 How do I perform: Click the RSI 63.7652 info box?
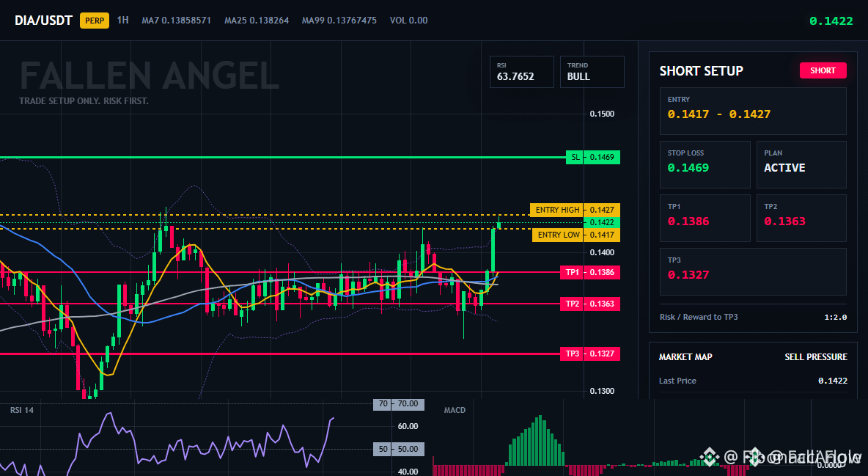(521, 71)
